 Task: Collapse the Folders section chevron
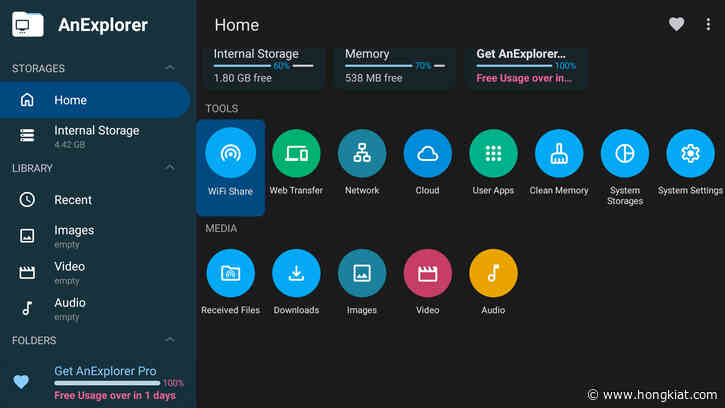(x=170, y=340)
